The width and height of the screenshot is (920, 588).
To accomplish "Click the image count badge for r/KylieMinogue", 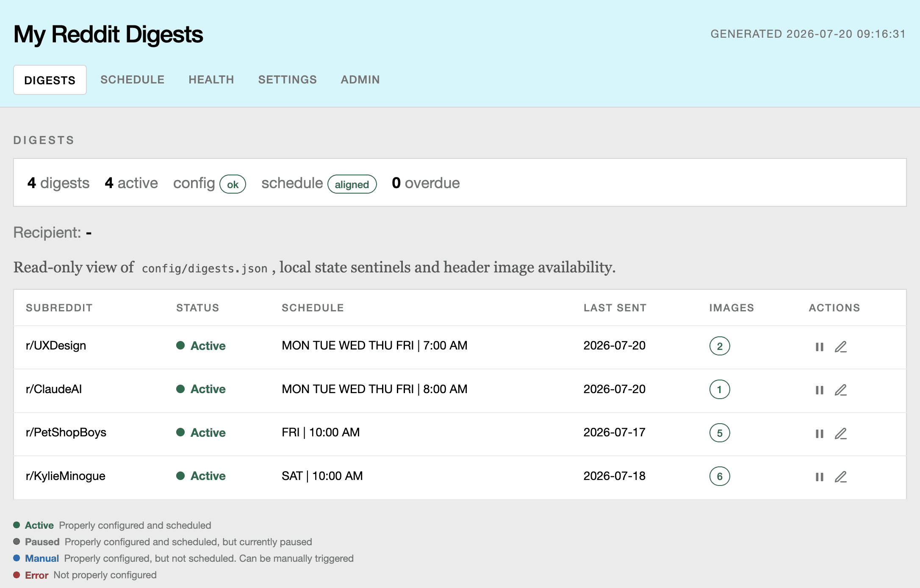I will [720, 476].
